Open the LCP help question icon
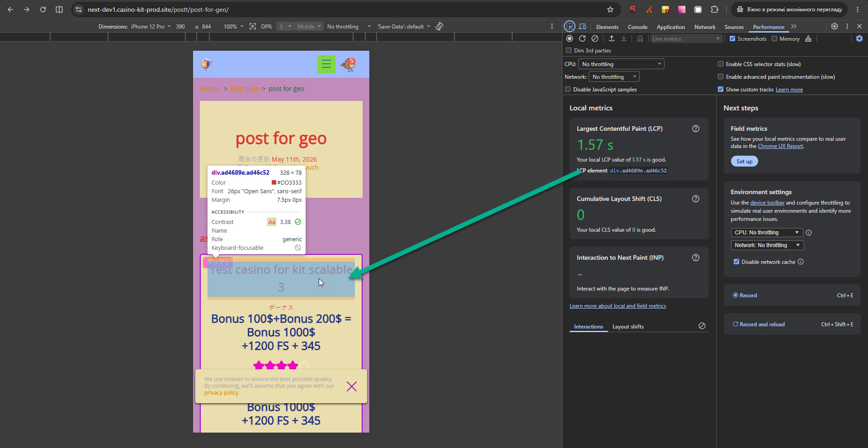The width and height of the screenshot is (868, 448). point(696,129)
